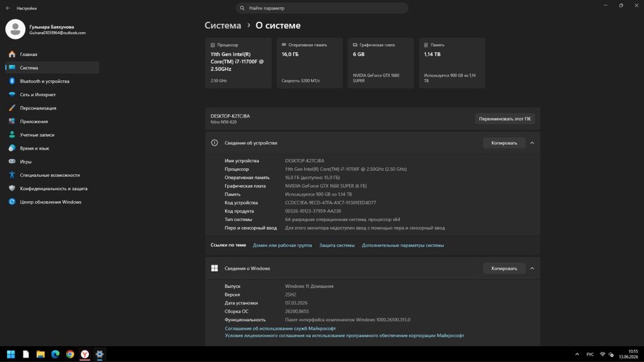The image size is (644, 362).
Task: Collapse Сведения о Windows section
Action: coord(532,269)
